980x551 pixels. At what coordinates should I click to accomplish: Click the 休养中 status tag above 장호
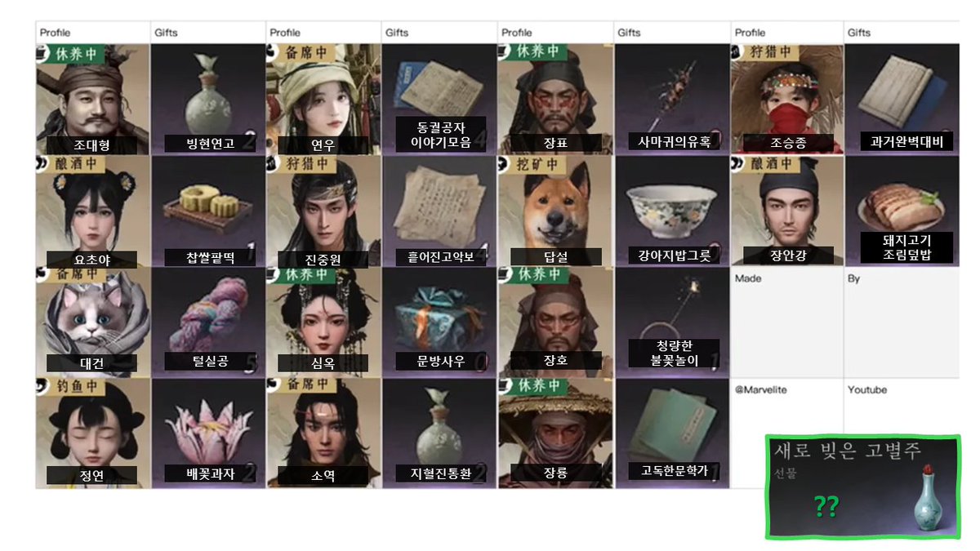click(x=533, y=275)
